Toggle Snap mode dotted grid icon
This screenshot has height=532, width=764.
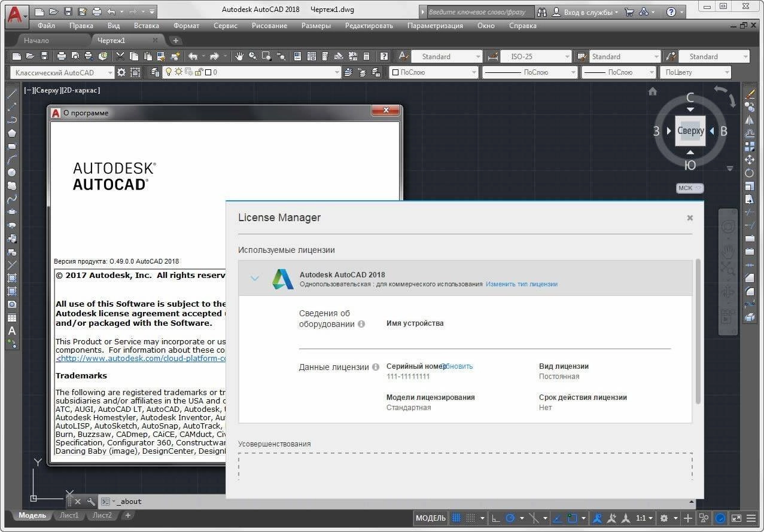471,518
